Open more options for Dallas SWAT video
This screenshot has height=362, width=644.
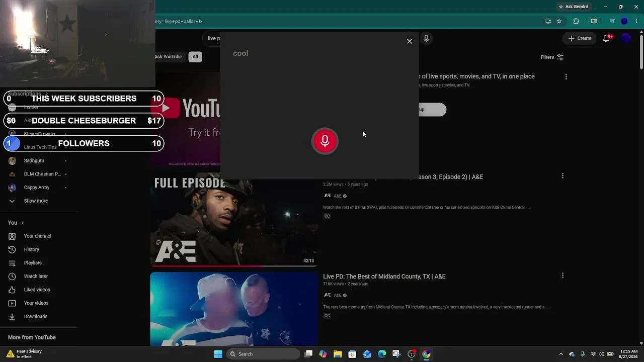562,176
